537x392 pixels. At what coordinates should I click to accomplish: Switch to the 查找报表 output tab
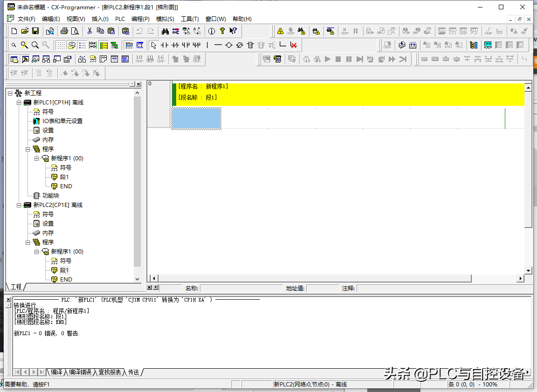coord(110,372)
